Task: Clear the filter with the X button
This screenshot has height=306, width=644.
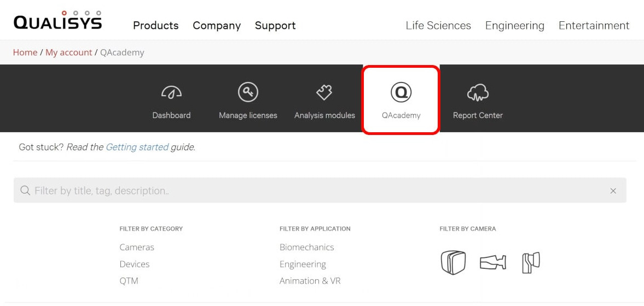Action: point(613,191)
